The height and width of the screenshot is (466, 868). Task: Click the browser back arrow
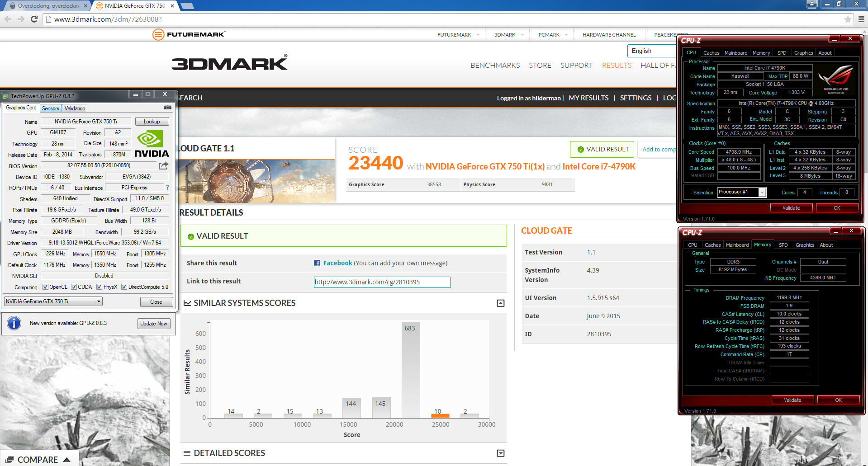[x=8, y=19]
